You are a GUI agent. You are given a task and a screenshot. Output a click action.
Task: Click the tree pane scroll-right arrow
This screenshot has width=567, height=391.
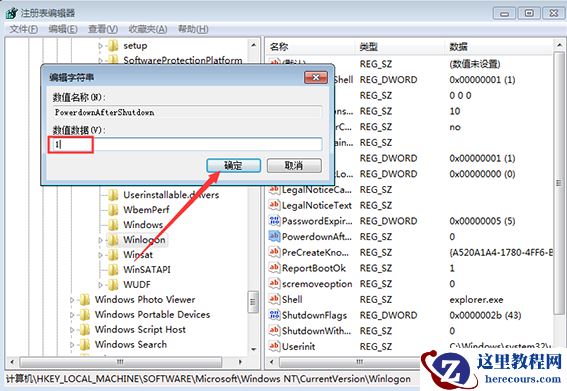click(240, 362)
